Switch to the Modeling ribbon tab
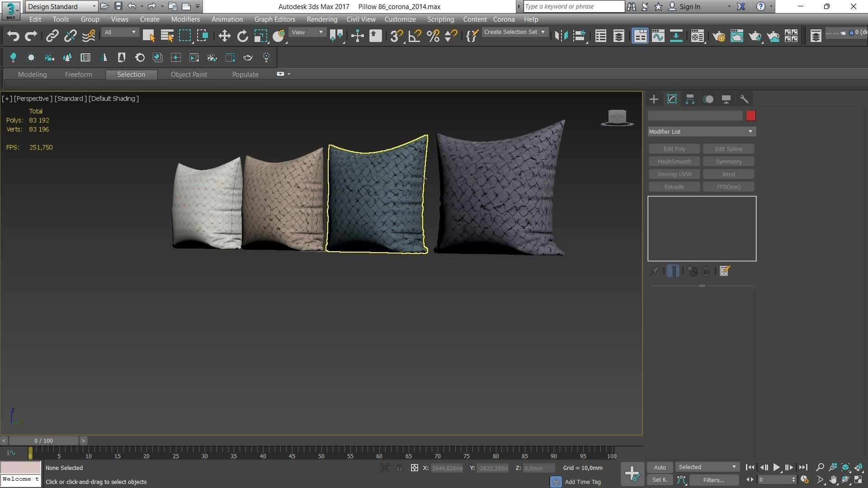Screen dimensions: 868x488 (x=33, y=75)
